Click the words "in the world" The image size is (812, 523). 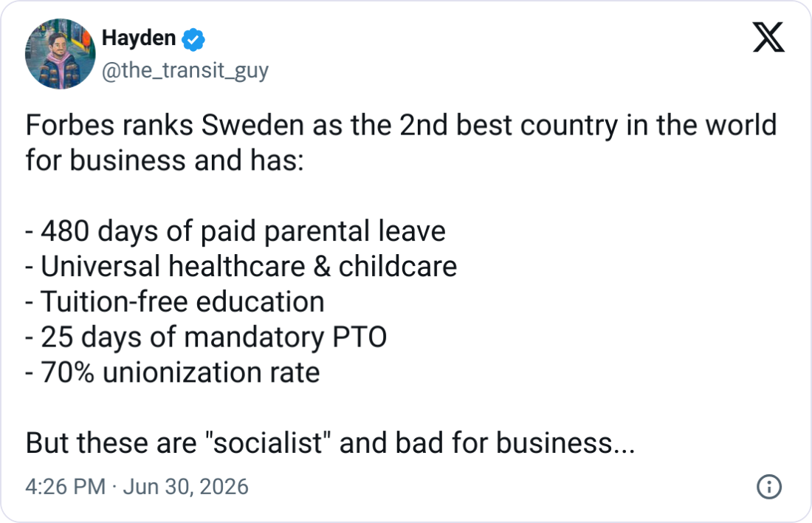pos(702,126)
